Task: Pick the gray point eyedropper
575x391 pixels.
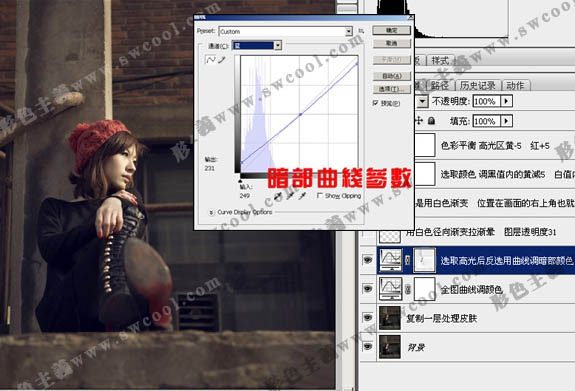Action: tap(290, 196)
